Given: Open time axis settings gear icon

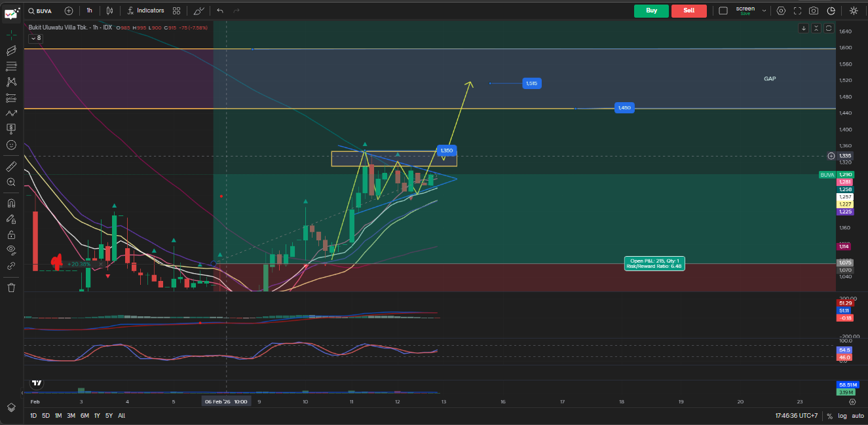Looking at the screenshot, I should click(x=852, y=401).
